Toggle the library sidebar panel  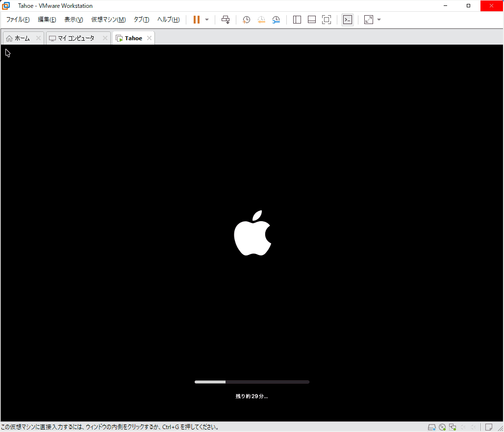(x=297, y=20)
